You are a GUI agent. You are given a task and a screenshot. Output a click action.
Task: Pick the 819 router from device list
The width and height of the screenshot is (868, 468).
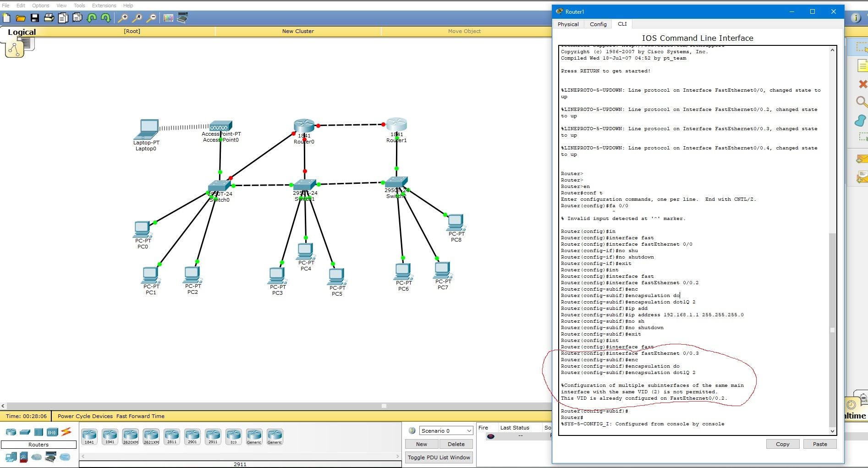tap(234, 436)
